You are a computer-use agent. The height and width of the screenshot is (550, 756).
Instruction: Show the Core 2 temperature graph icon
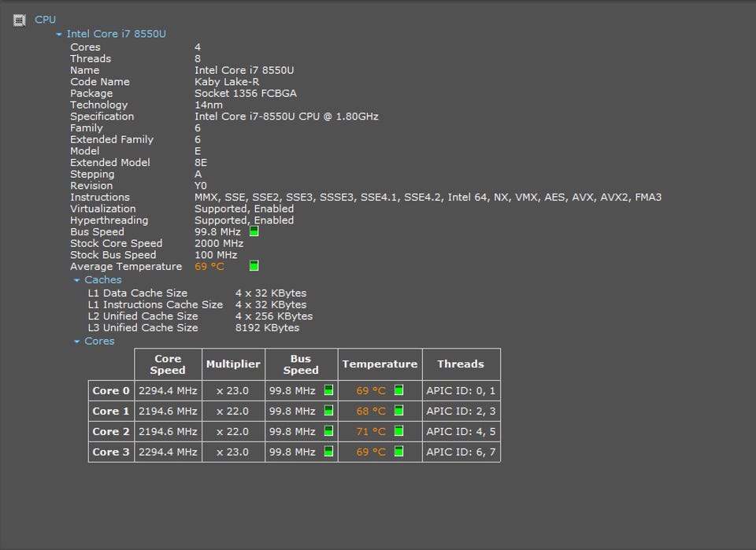pos(398,431)
